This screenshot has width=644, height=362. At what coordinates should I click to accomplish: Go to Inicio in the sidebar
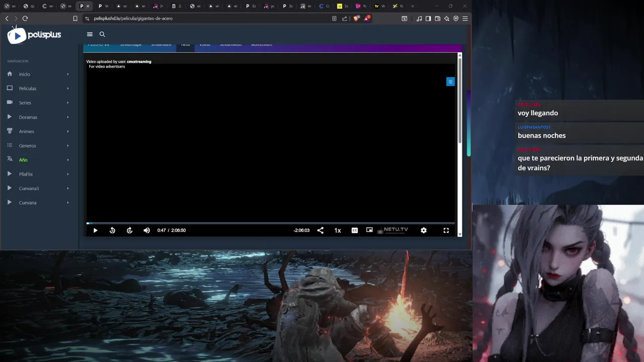[25, 74]
